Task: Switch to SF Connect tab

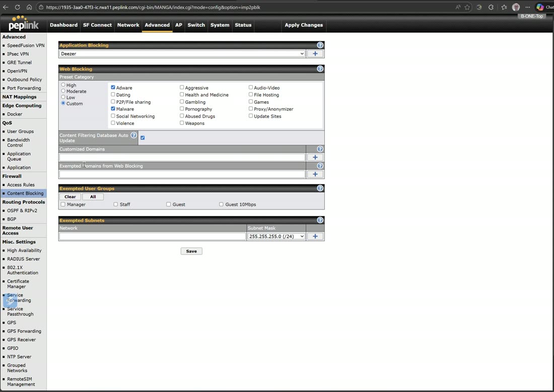Action: (x=97, y=25)
